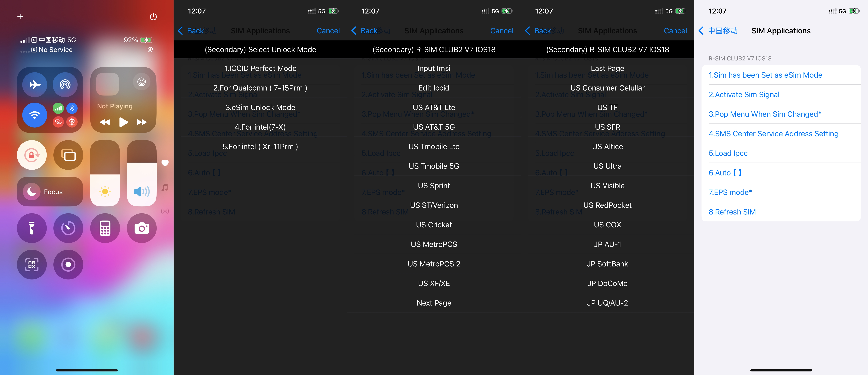The image size is (868, 375).
Task: Select JP SoftBank carrier
Action: click(608, 264)
